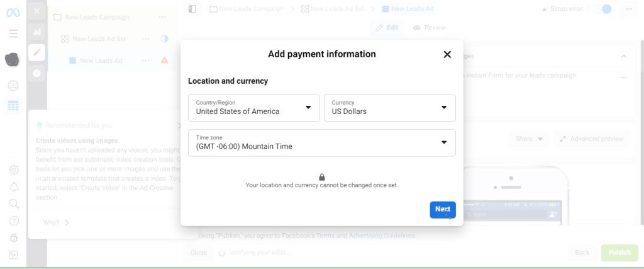The height and width of the screenshot is (269, 644).
Task: Click Next in payment dialog
Action: 443,210
